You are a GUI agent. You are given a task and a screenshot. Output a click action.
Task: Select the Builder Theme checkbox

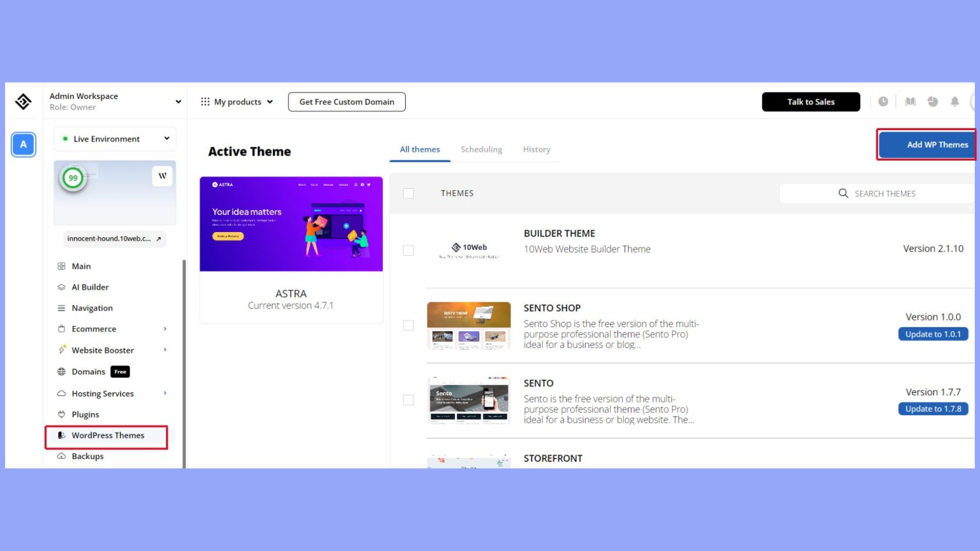click(x=408, y=250)
